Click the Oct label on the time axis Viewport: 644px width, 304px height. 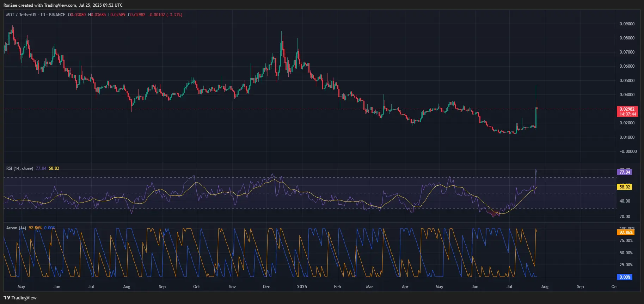[x=197, y=287]
